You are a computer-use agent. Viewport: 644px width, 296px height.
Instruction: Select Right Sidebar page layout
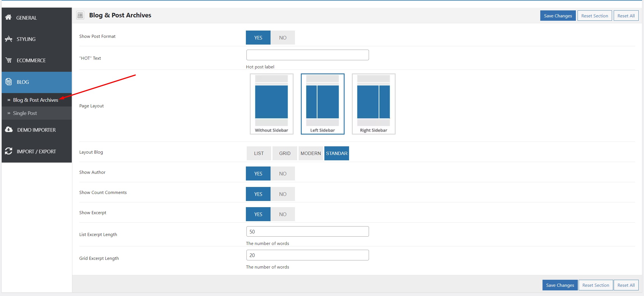(373, 104)
